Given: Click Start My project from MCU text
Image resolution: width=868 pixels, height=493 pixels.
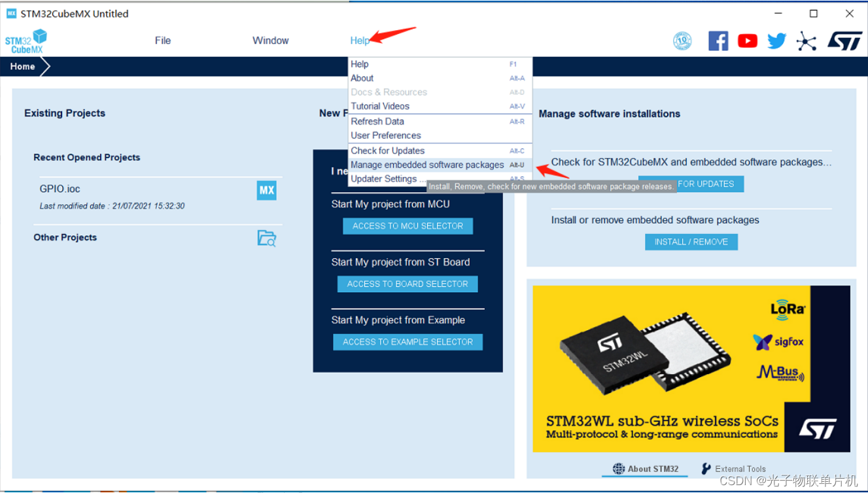Looking at the screenshot, I should point(391,204).
